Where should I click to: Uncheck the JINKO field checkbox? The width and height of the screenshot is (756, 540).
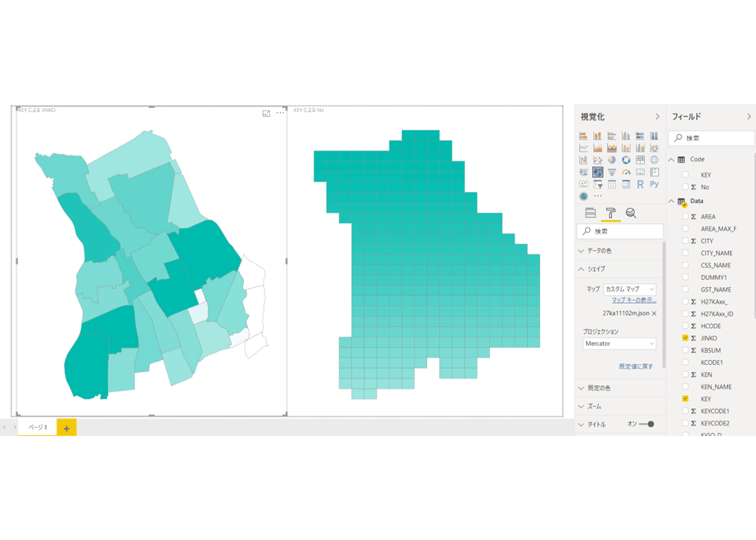coord(685,338)
